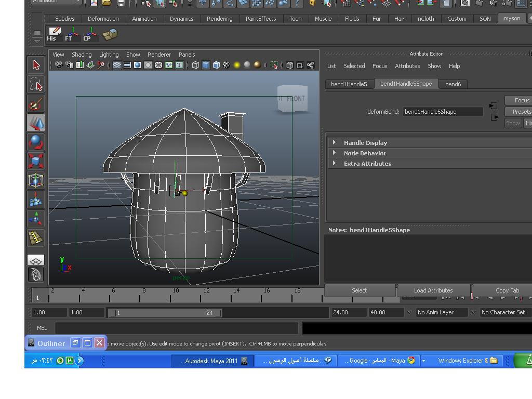The image size is (532, 399).
Task: Pick the Rotate tool sphere icon
Action: point(36,142)
